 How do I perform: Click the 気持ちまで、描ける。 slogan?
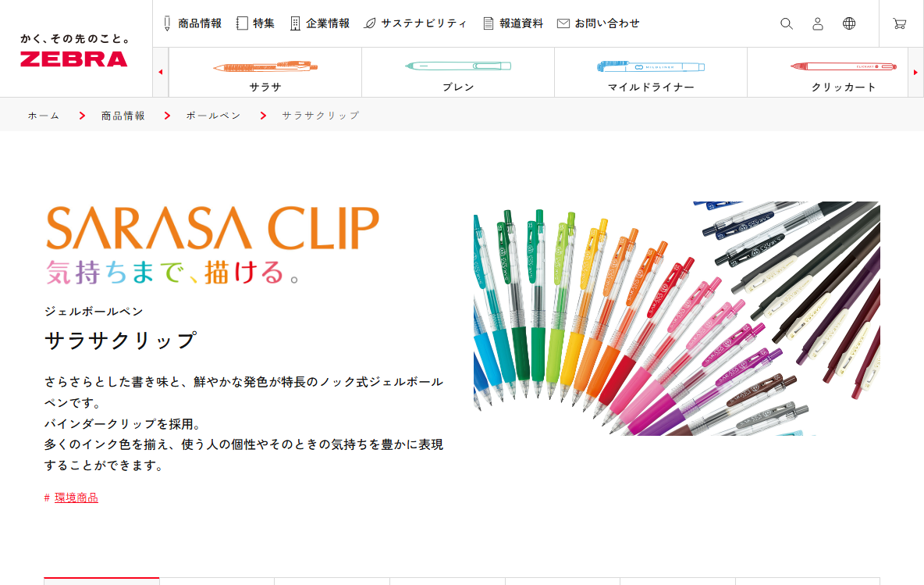tap(172, 273)
